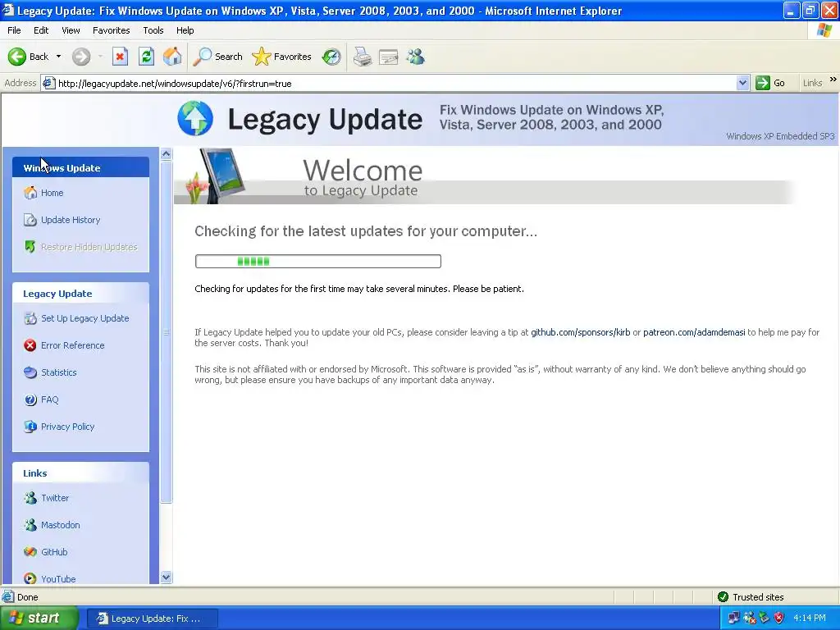Open the GitHub link in the sidebar

pyautogui.click(x=54, y=552)
